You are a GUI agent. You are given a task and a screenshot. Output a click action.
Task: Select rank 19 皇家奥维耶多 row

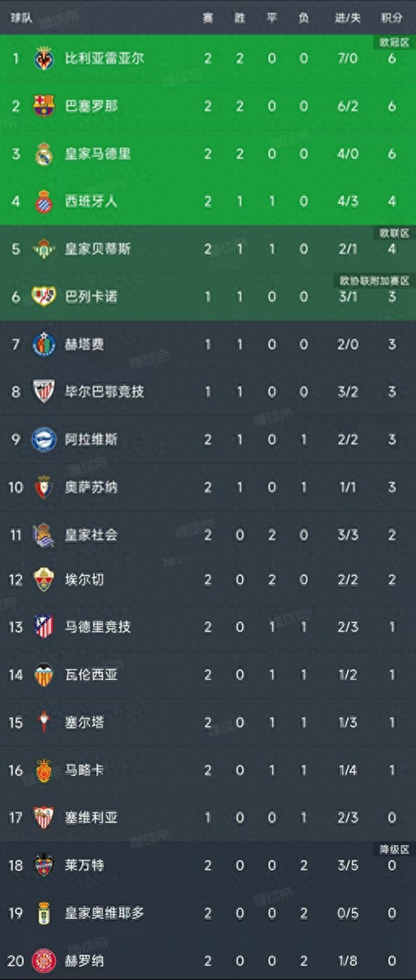[208, 913]
